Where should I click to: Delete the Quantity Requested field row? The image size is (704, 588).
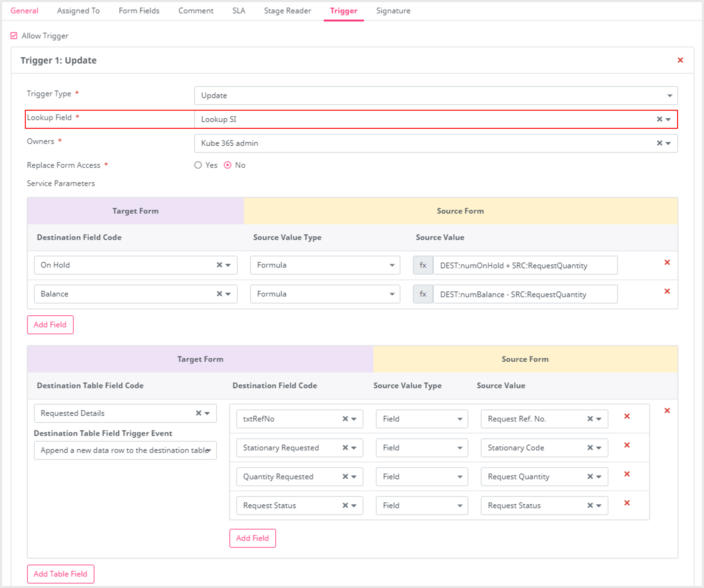click(626, 474)
